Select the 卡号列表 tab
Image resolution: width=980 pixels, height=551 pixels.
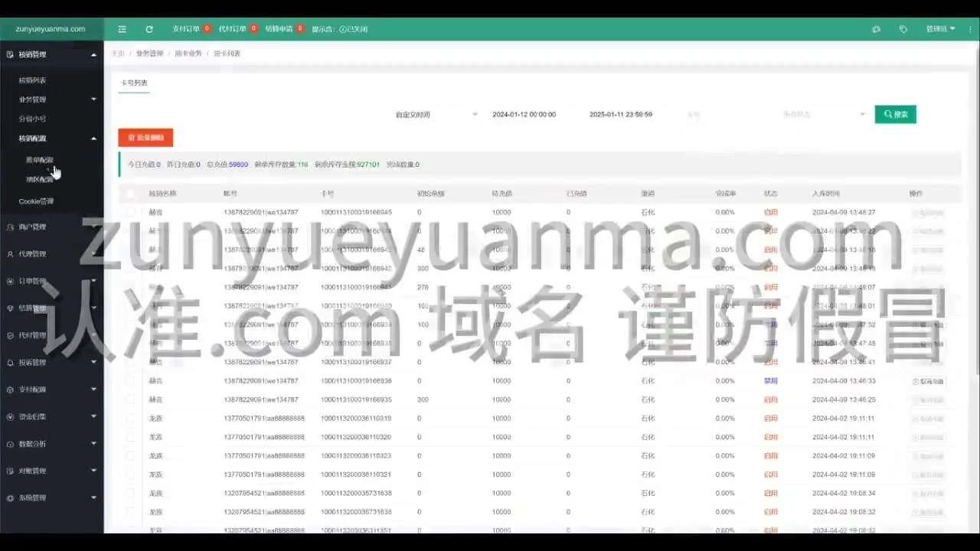134,83
